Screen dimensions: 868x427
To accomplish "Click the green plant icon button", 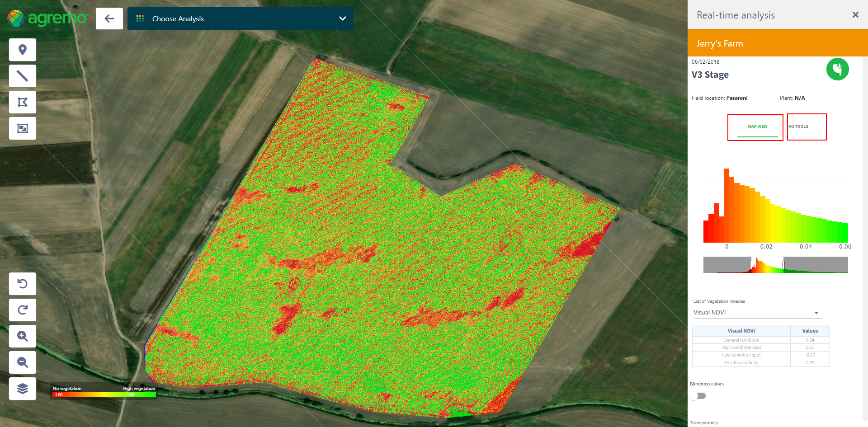I will coord(837,69).
